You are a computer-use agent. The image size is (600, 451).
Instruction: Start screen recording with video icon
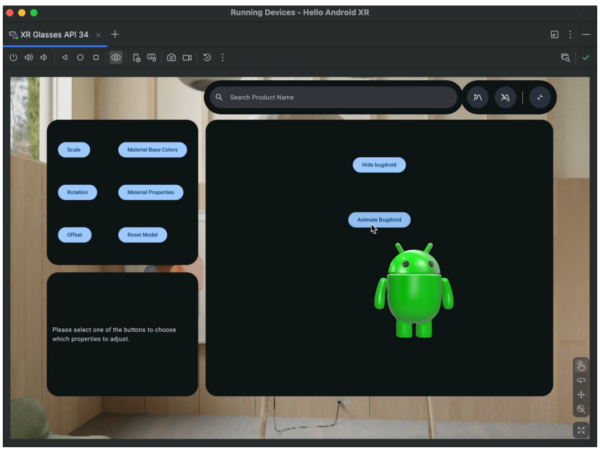(x=187, y=58)
